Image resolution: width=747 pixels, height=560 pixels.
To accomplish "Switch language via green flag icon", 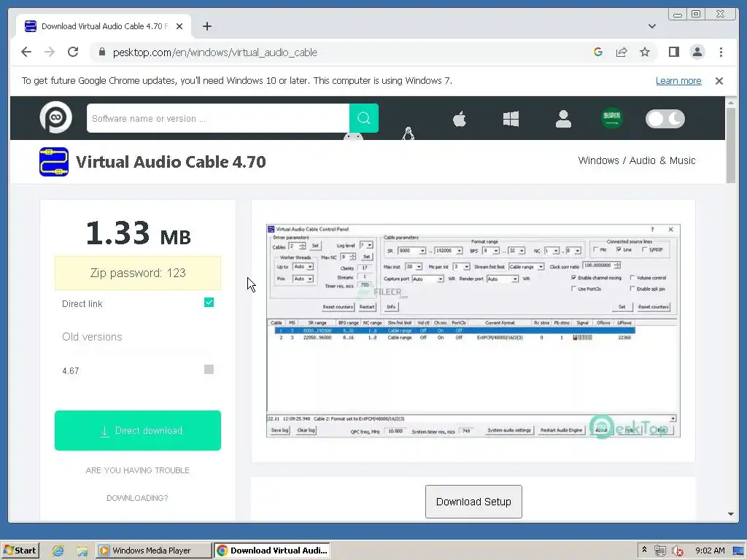I will tap(612, 117).
